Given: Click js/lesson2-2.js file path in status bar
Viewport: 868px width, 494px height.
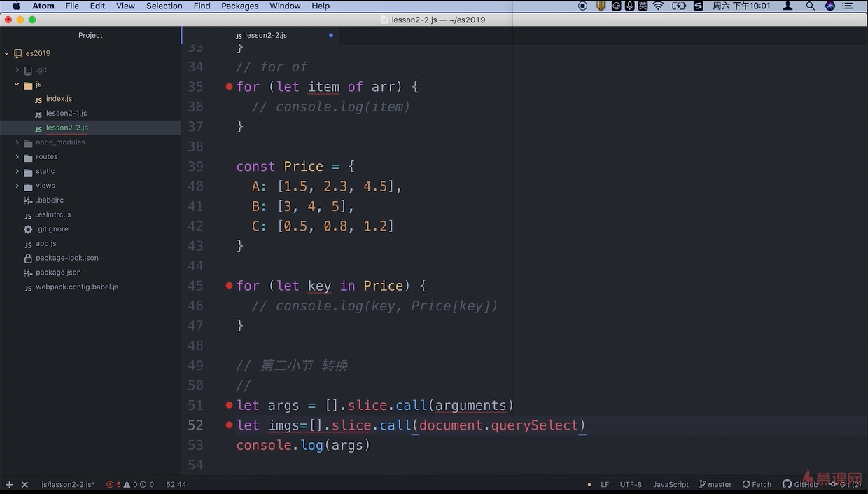Looking at the screenshot, I should click(68, 484).
